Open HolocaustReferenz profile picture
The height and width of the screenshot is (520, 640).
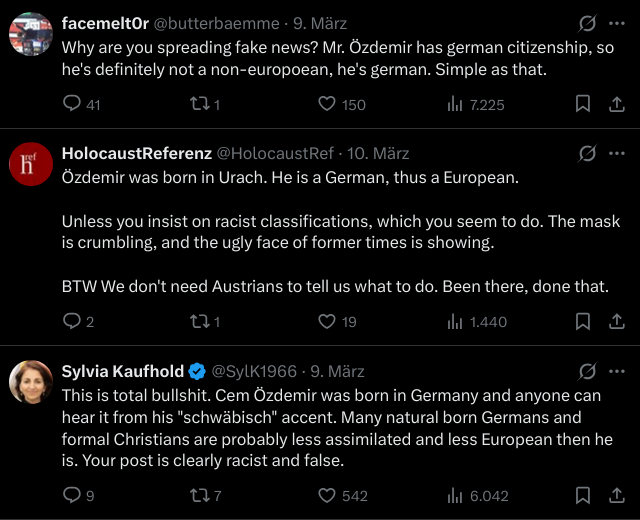click(x=31, y=163)
